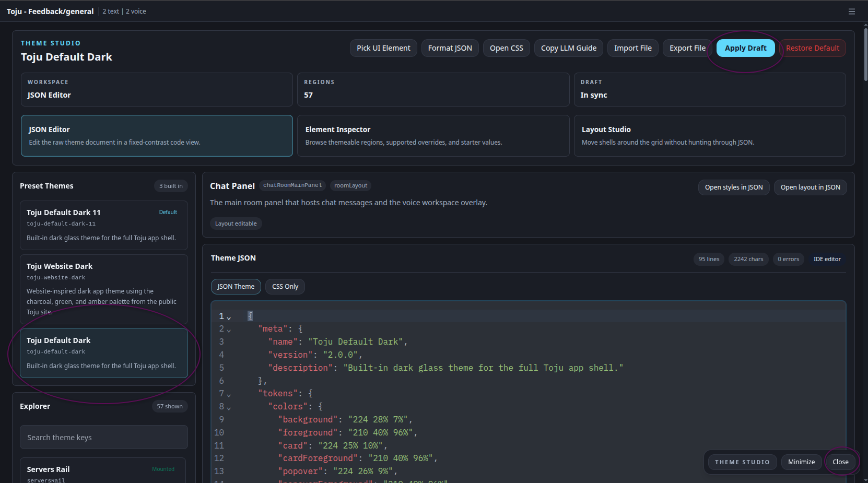
Task: Place cursor on the "description" line in the editor
Action: [x=445, y=368]
